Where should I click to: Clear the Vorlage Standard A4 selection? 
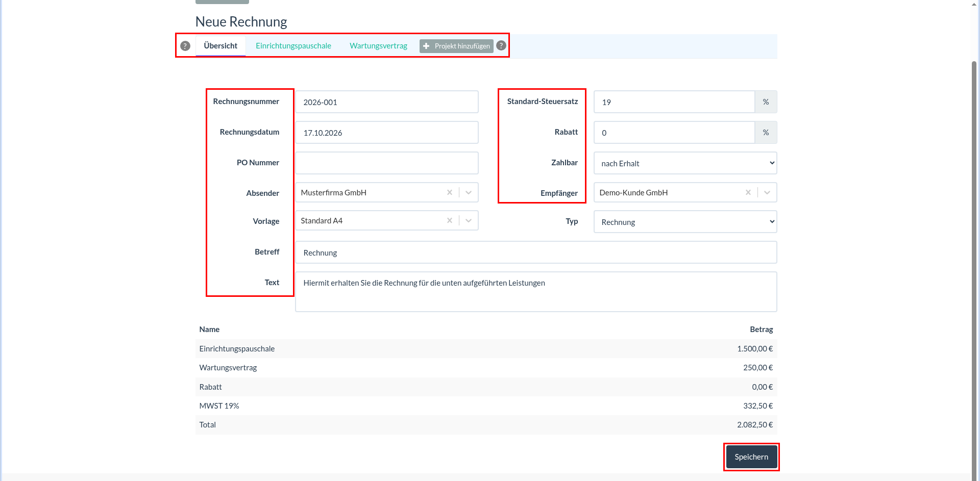click(450, 220)
